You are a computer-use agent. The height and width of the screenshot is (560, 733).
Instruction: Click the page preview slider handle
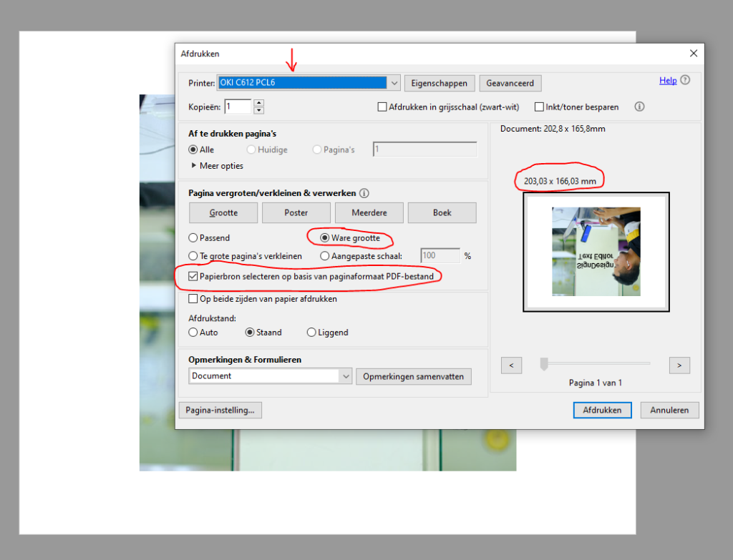tap(544, 365)
